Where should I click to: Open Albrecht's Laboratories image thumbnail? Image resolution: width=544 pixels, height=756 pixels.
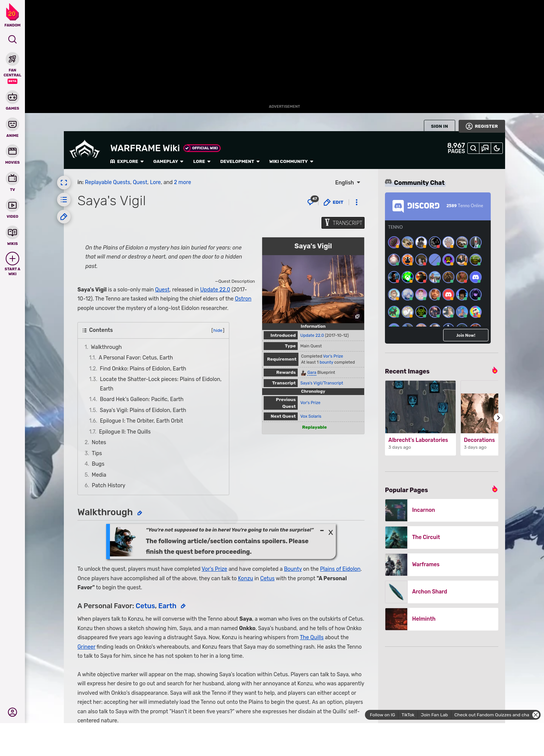tap(420, 407)
